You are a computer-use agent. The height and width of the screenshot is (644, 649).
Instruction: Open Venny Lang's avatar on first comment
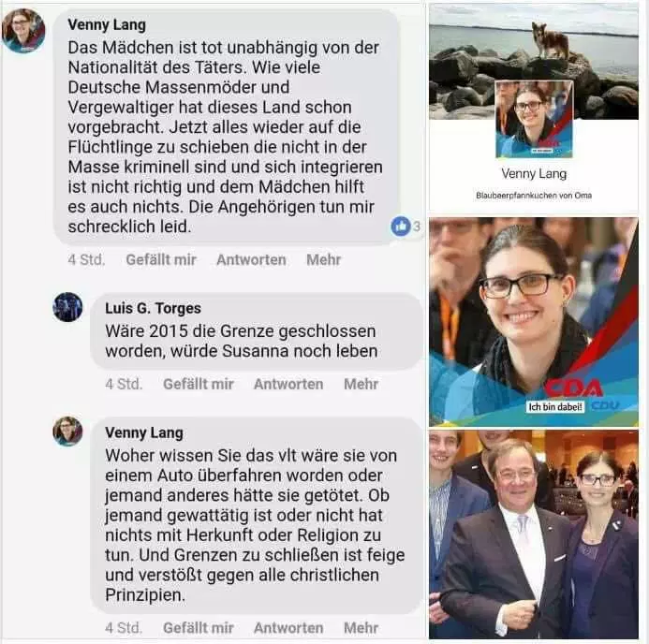(x=23, y=32)
